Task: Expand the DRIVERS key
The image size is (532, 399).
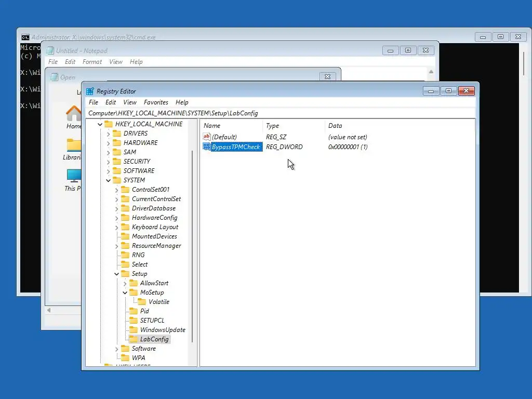Action: [108, 134]
